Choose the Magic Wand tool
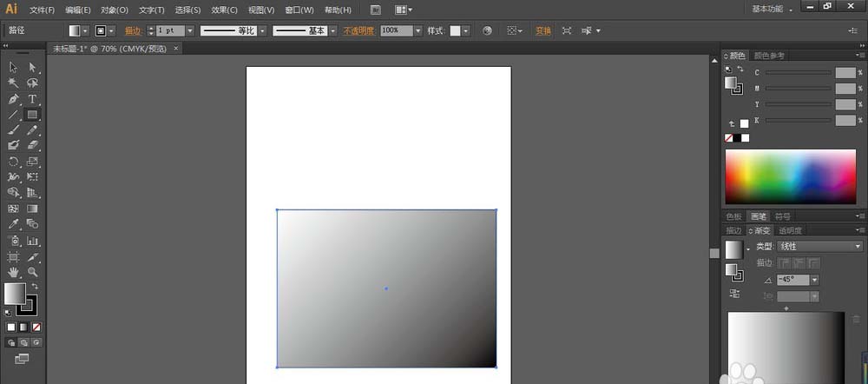Viewport: 868px width, 384px height. tap(13, 83)
